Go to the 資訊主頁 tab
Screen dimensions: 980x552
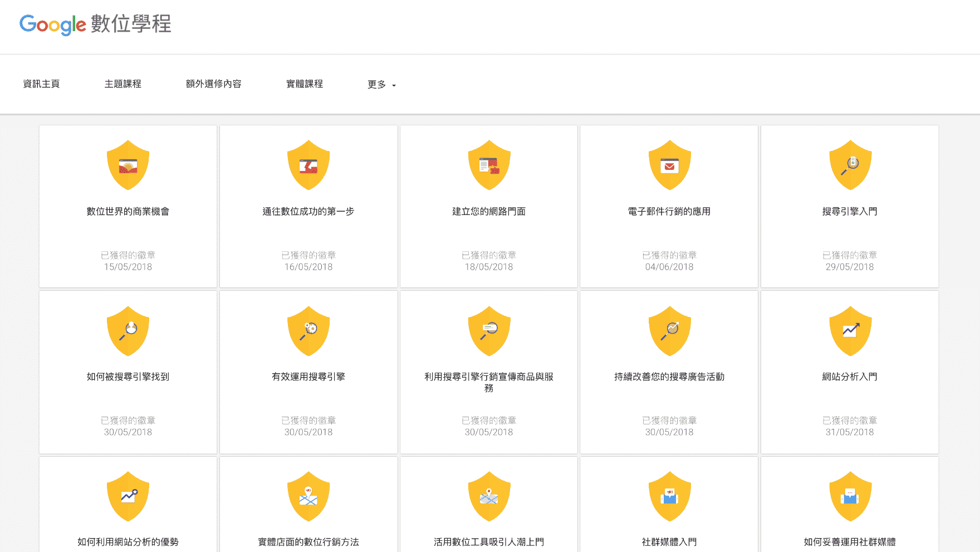click(x=41, y=84)
